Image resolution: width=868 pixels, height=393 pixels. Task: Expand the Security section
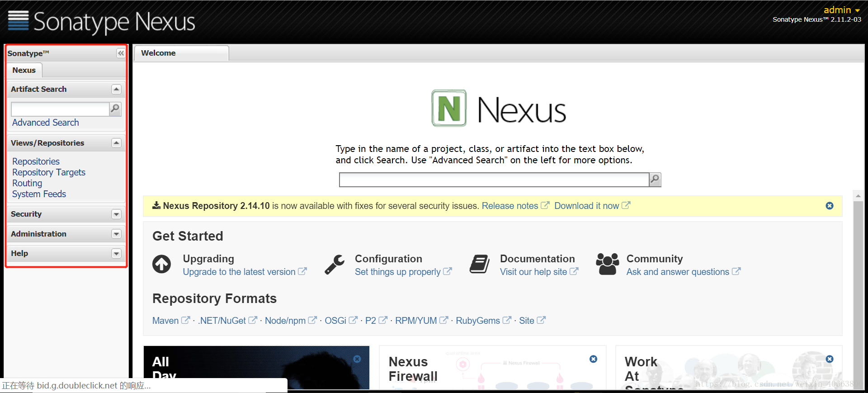pos(116,214)
